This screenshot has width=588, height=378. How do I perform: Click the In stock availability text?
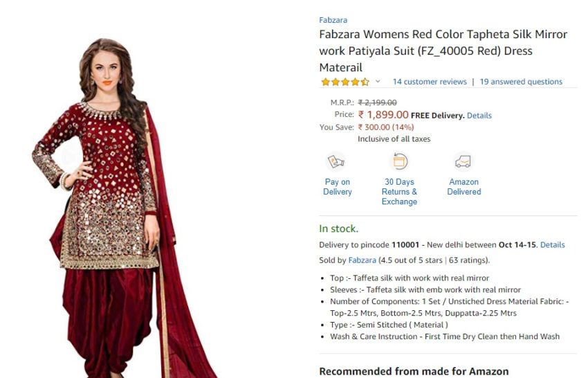click(339, 228)
